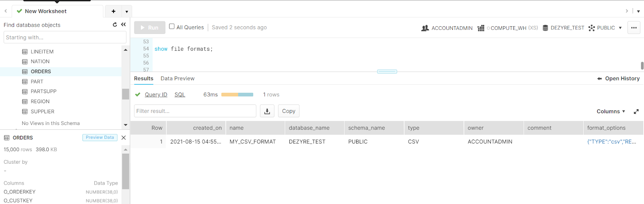Open the Columns dropdown
This screenshot has width=644, height=204.
point(611,112)
